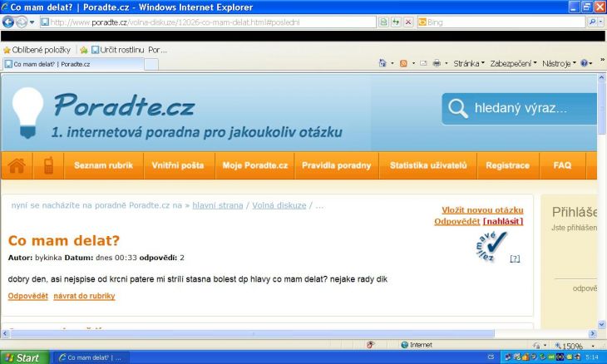
Task: Click the 150% zoom level button
Action: point(569,346)
